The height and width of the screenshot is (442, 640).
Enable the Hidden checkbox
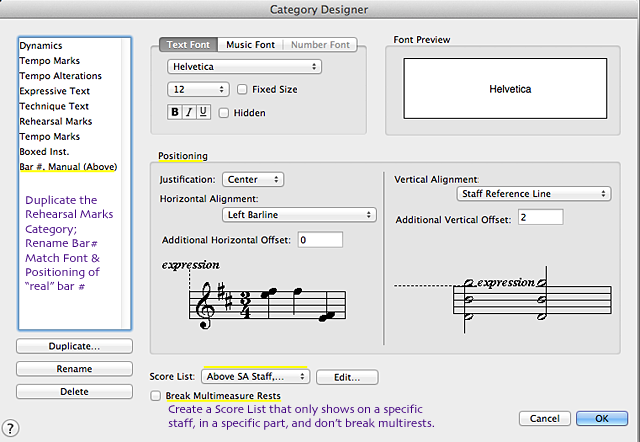(224, 113)
